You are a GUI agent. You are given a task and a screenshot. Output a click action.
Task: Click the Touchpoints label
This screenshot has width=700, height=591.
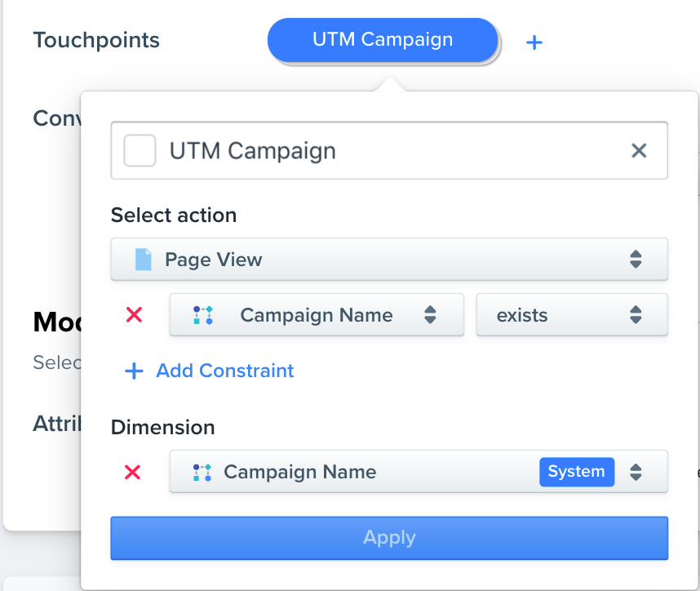[96, 40]
